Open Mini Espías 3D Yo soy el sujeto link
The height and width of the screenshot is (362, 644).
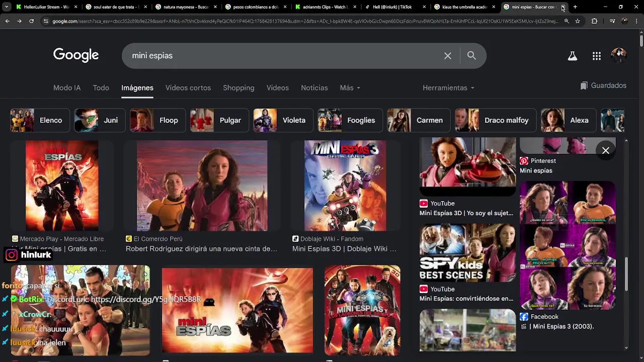click(x=466, y=213)
